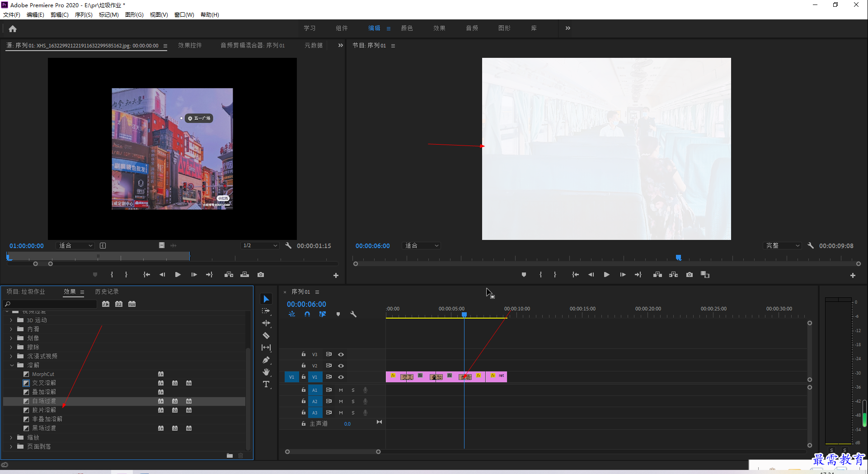Screen dimensions: 868x474
Task: Expand the 擦除 effects folder
Action: click(11, 347)
